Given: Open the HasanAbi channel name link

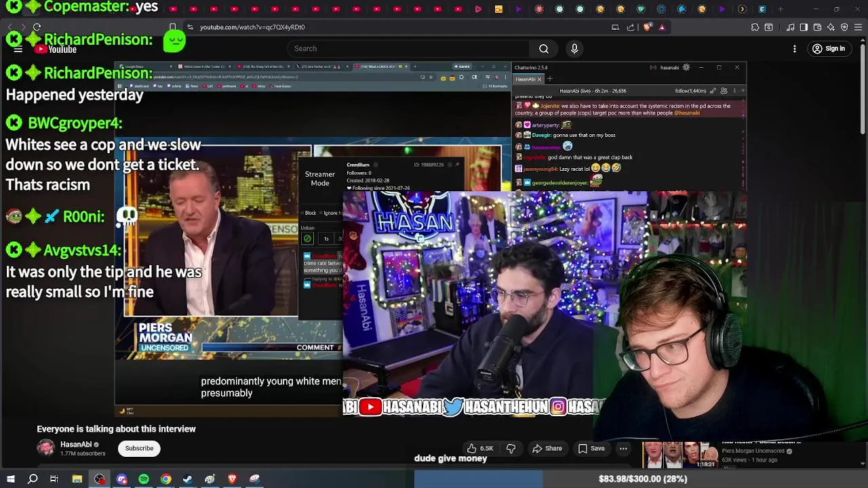Looking at the screenshot, I should (76, 445).
